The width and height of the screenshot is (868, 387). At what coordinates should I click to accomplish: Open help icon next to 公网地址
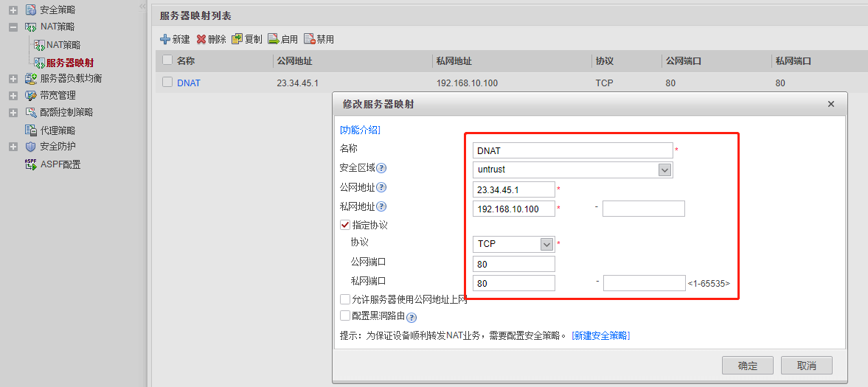point(381,188)
